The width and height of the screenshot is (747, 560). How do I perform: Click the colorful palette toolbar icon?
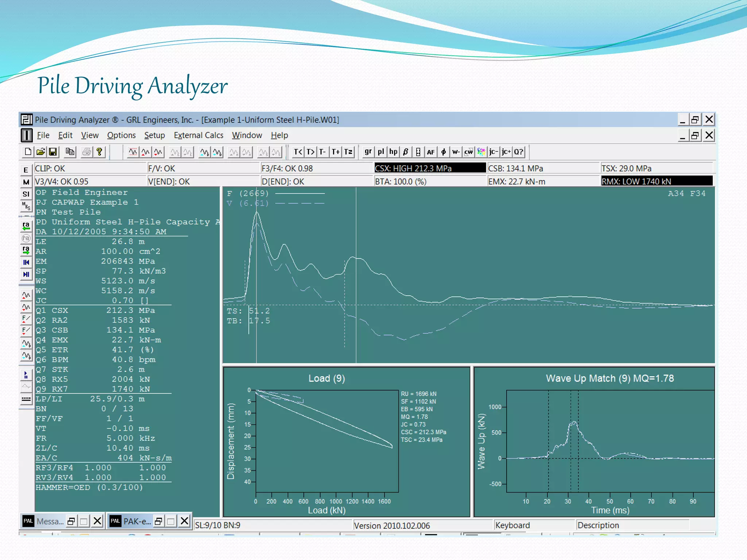(481, 152)
